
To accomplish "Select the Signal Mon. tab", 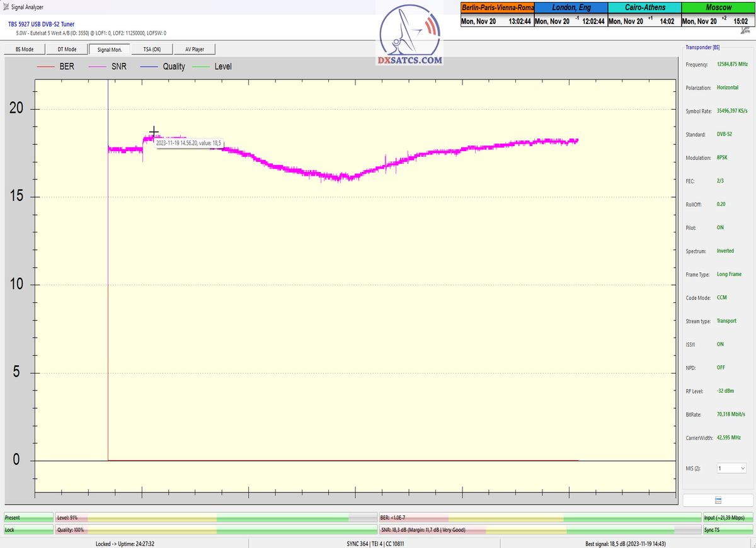I will pos(109,49).
